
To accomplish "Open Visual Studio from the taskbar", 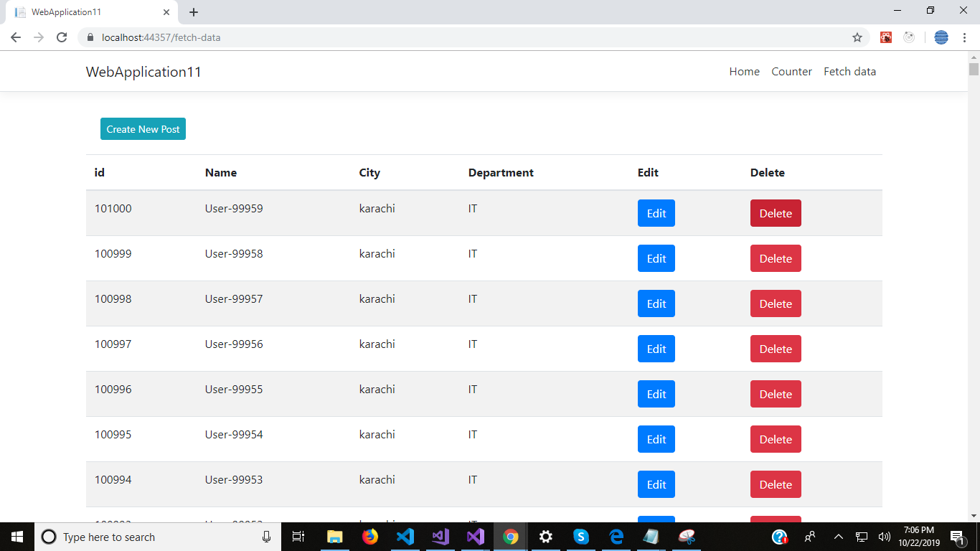I will coord(440,537).
